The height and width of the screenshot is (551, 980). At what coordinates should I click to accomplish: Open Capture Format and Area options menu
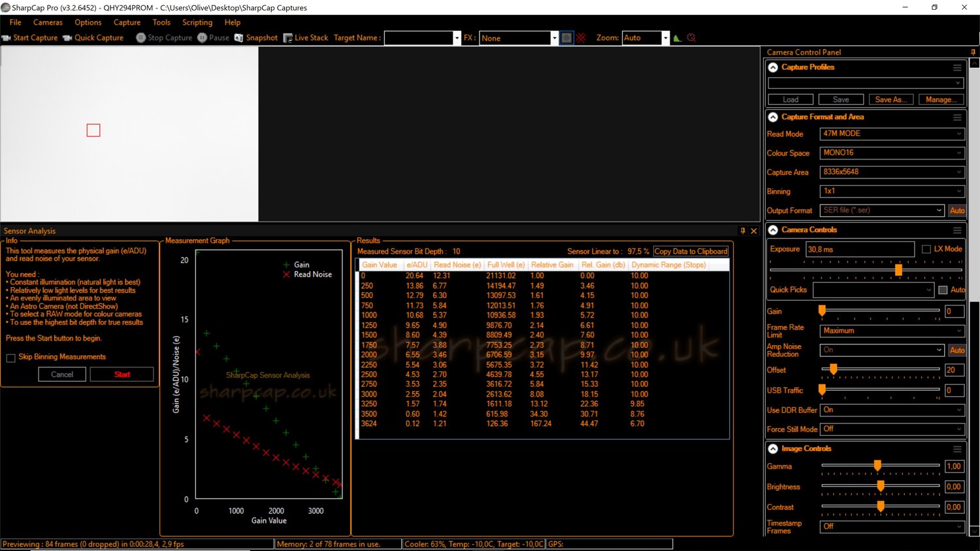(x=957, y=118)
